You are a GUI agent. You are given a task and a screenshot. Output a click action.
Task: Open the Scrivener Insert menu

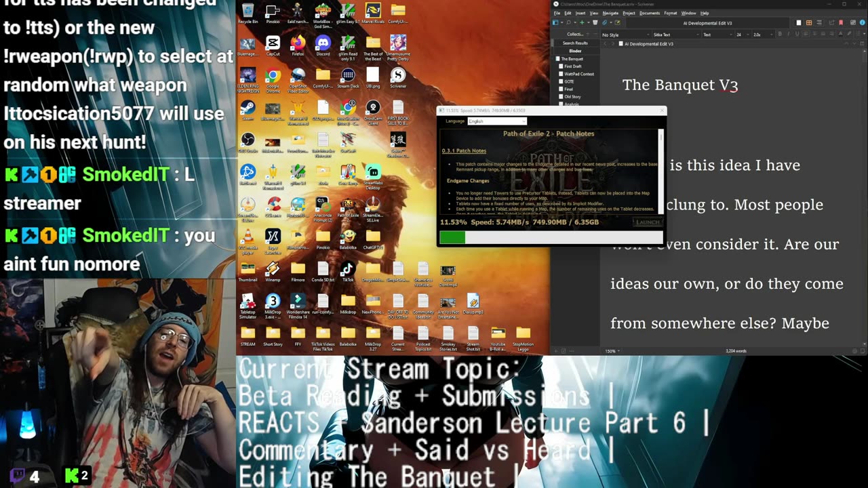[580, 13]
